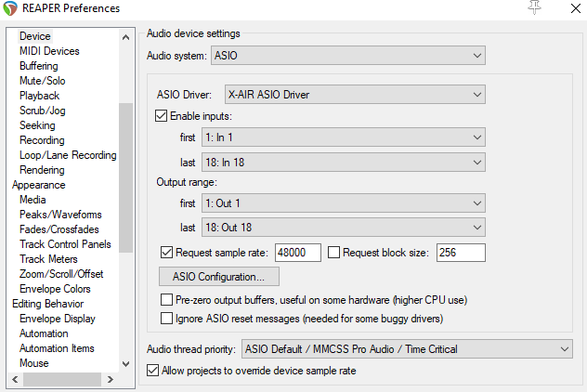Enable Ignore ASIO reset messages option
587x392 pixels.
click(x=166, y=319)
